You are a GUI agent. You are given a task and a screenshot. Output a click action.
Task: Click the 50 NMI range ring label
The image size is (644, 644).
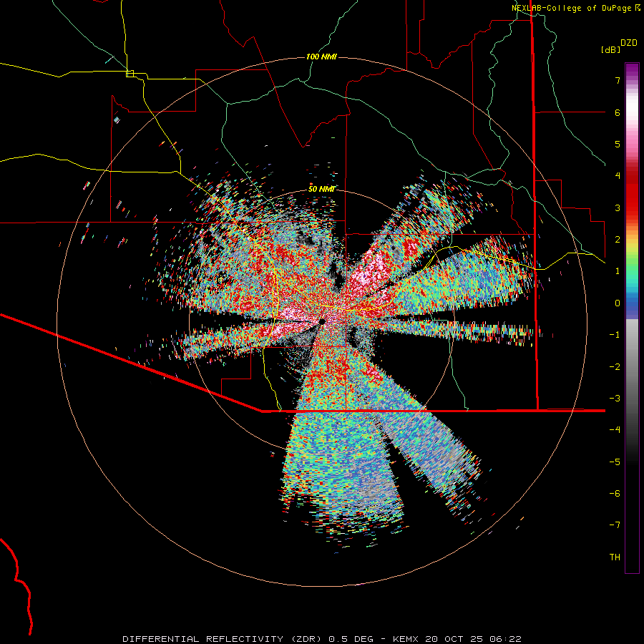[x=321, y=189]
